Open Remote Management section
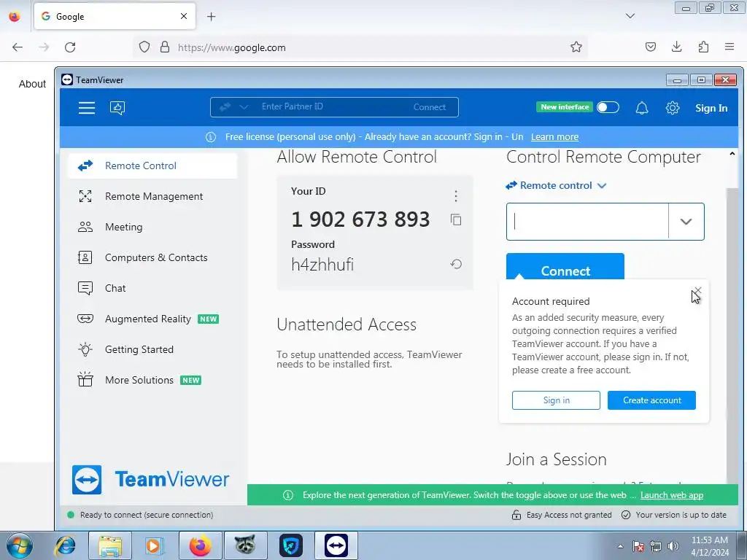The height and width of the screenshot is (560, 747). (x=152, y=196)
